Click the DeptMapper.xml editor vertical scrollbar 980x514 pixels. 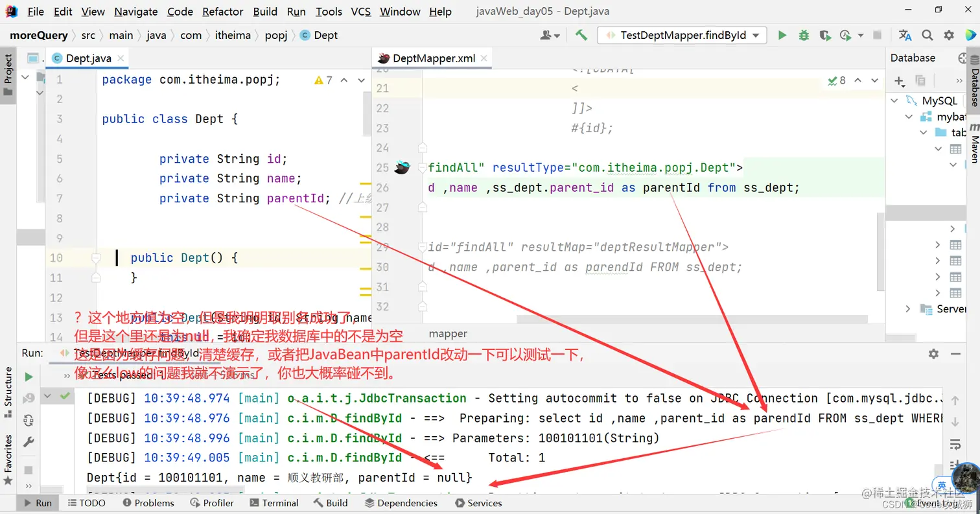point(880,251)
